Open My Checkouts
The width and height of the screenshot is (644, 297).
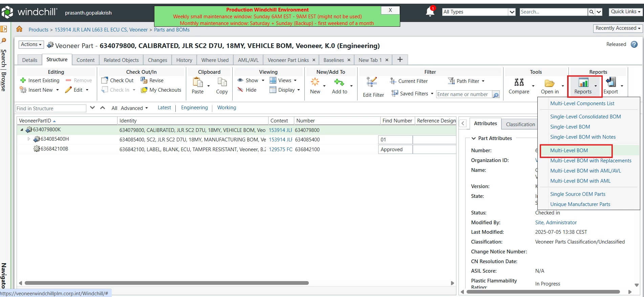tap(161, 90)
